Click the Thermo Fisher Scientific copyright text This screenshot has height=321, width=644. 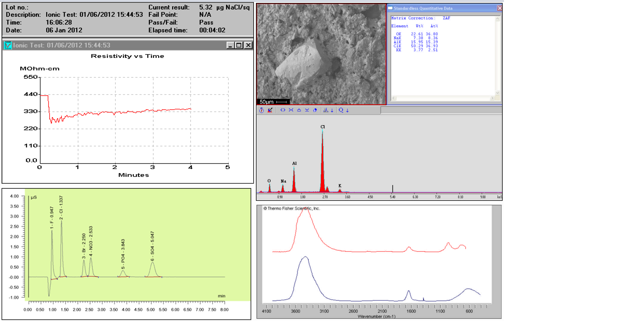[x=292, y=208]
